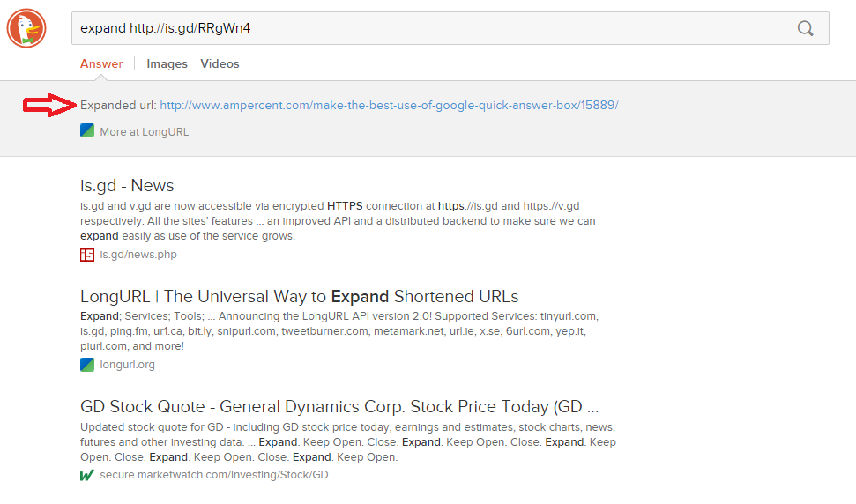Open the LongURL Universal Way result title
This screenshot has height=504, width=856.
[x=299, y=296]
